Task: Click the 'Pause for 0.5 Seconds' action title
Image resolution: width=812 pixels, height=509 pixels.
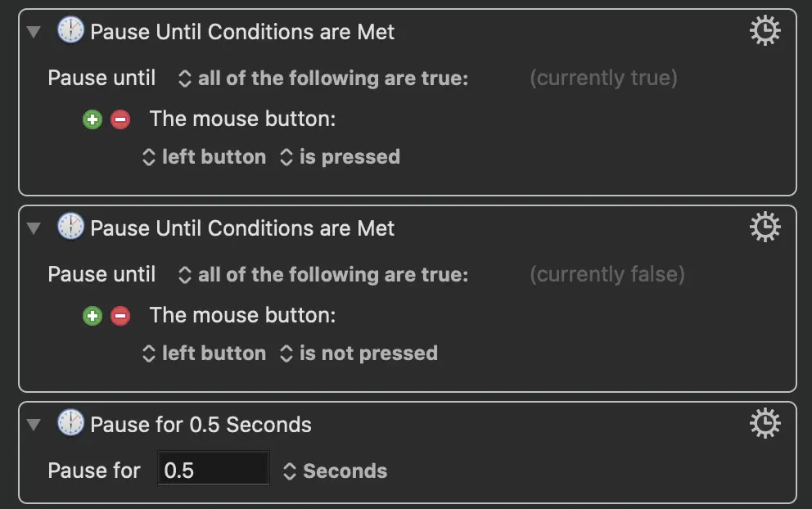Action: 201,425
